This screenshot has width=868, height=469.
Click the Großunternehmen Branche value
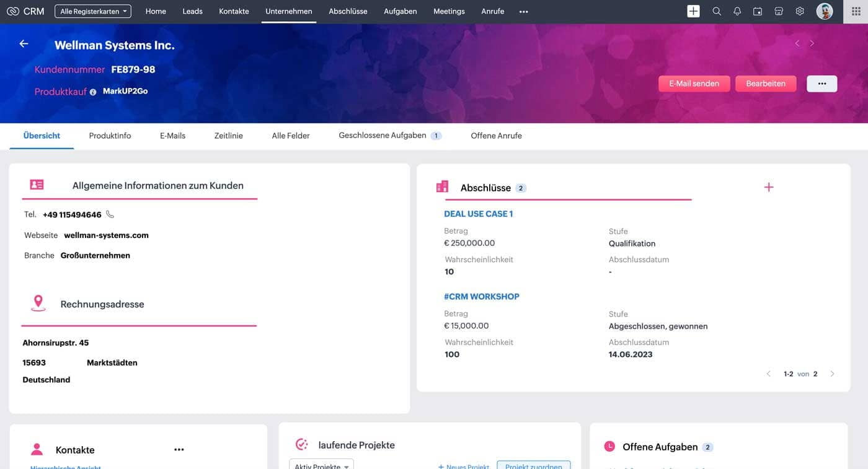pos(95,255)
